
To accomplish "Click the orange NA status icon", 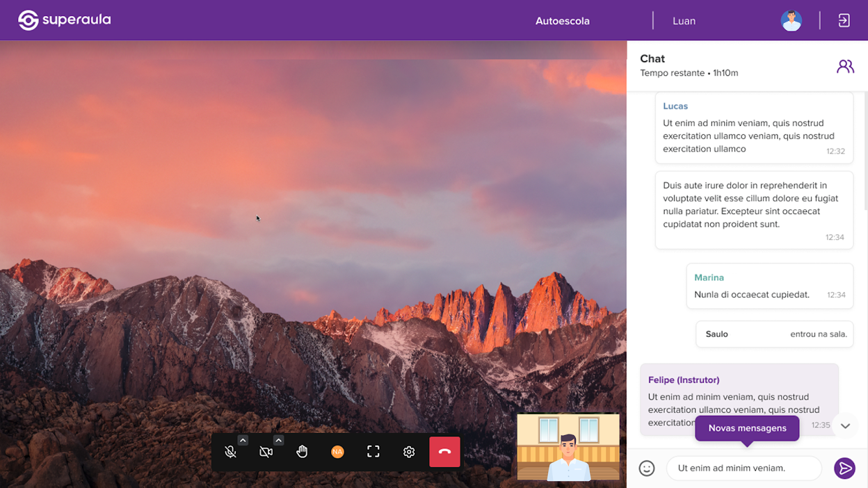I will [337, 452].
